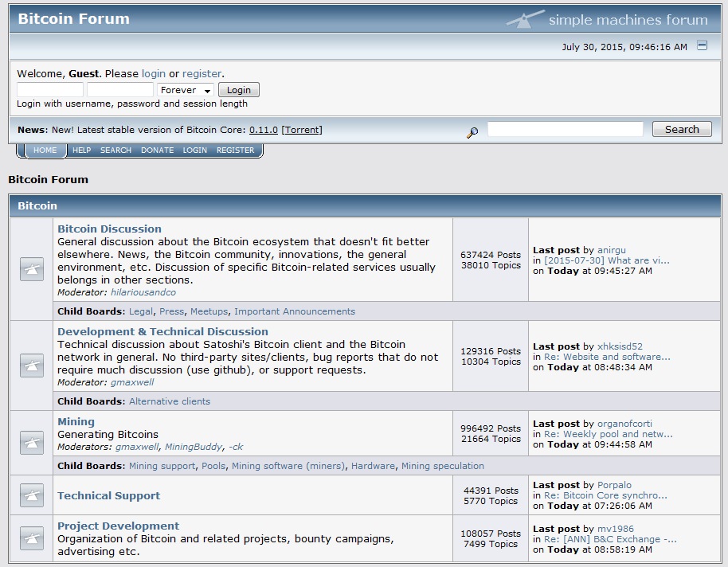728x567 pixels.
Task: Open the HOME menu tab
Action: [45, 150]
